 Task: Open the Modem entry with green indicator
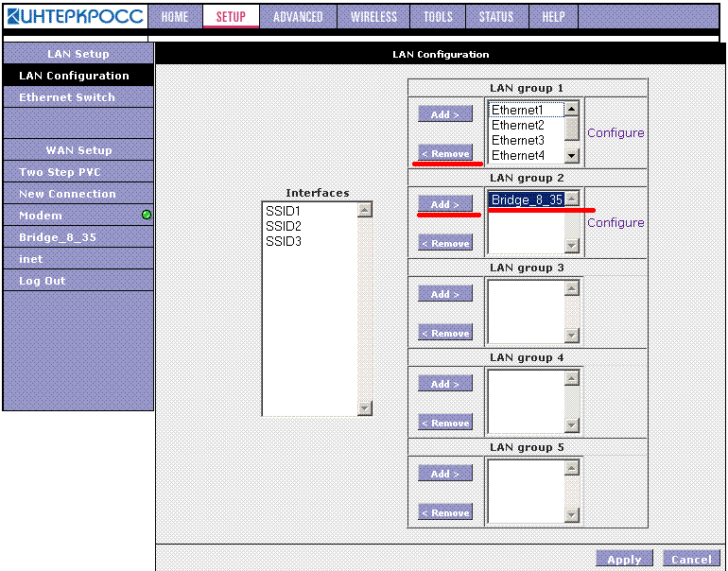pyautogui.click(x=41, y=216)
